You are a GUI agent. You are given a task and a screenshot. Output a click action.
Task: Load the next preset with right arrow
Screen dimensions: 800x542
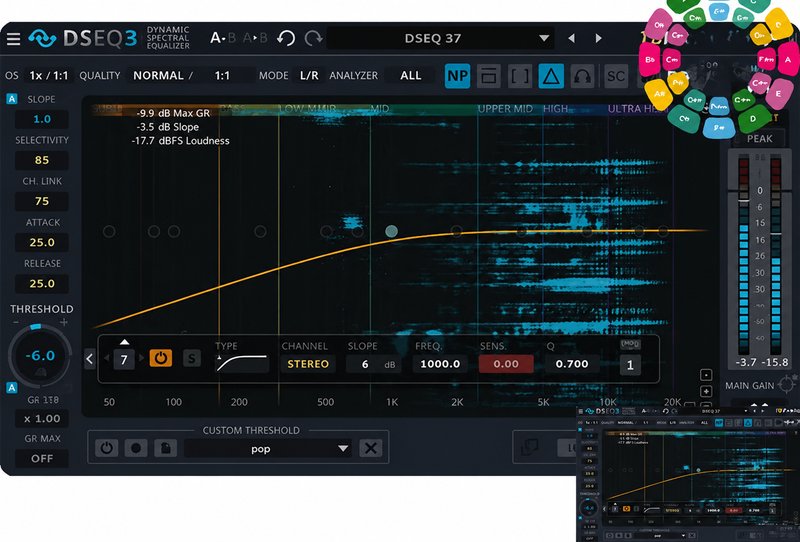(x=598, y=38)
